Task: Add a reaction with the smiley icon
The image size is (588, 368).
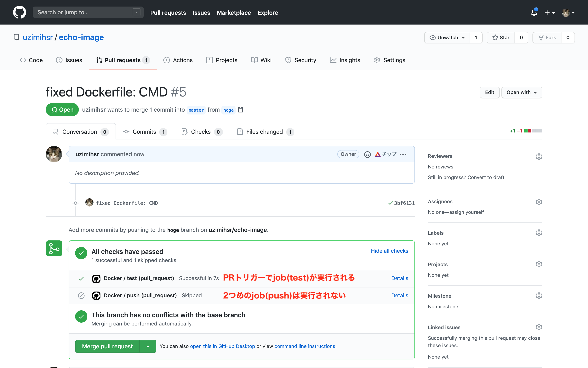Action: (367, 154)
